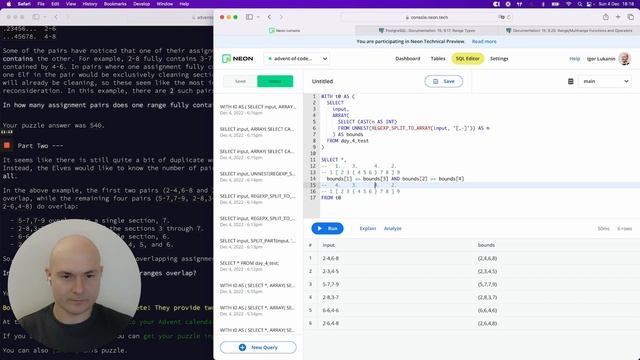Viewport: 640px width, 360px height.
Task: Switch to PostgreSQL Range Types browser tab
Action: tap(427, 31)
